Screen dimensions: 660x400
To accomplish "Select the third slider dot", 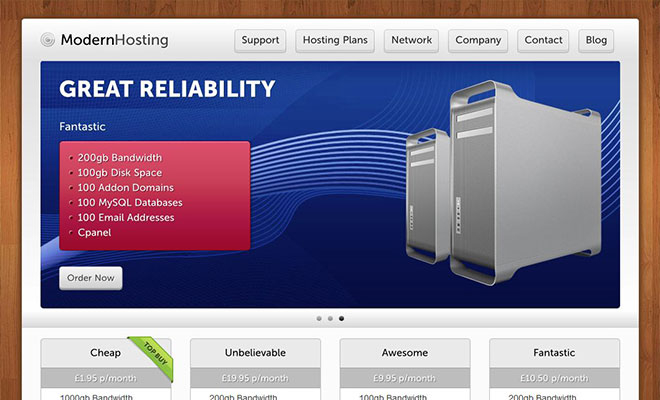I will click(341, 319).
